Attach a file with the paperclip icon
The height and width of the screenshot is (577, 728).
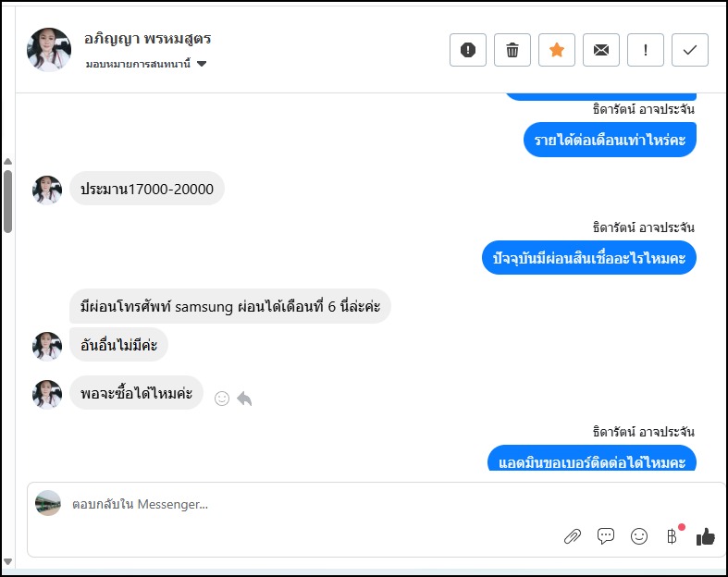573,536
